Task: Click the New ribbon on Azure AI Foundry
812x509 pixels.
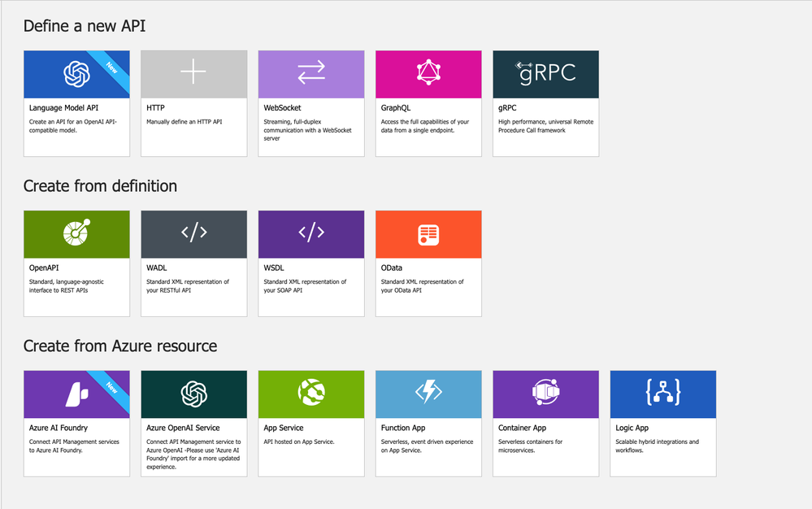Action: [111, 387]
